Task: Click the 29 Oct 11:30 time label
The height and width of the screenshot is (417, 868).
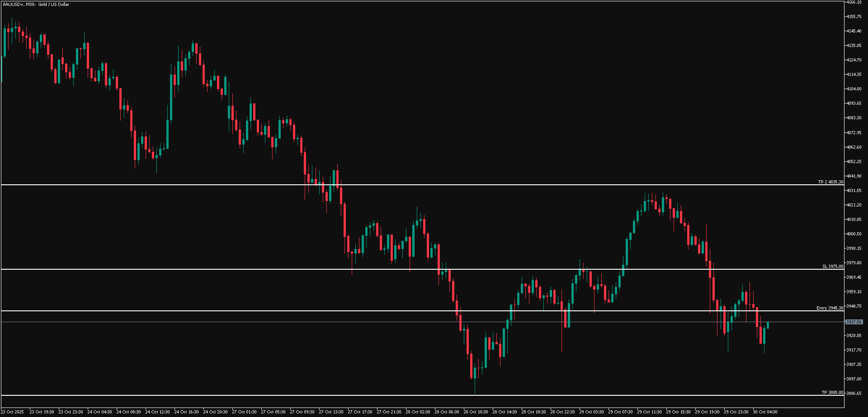Action: click(649, 412)
